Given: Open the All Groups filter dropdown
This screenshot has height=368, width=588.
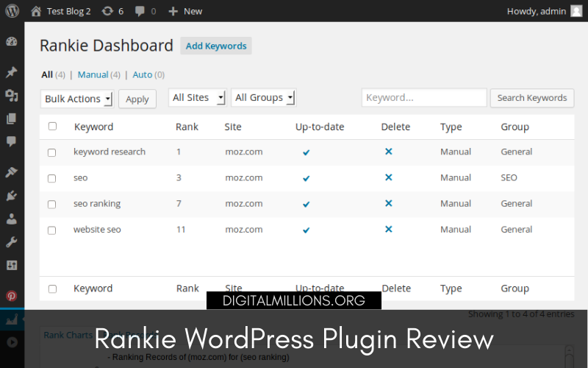Looking at the screenshot, I should pyautogui.click(x=264, y=98).
